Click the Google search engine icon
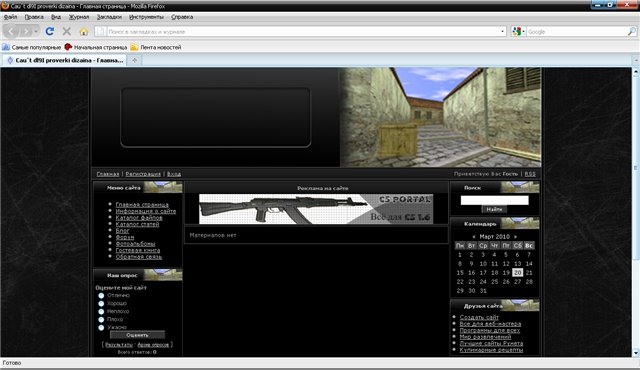This screenshot has height=370, width=640. click(x=517, y=31)
